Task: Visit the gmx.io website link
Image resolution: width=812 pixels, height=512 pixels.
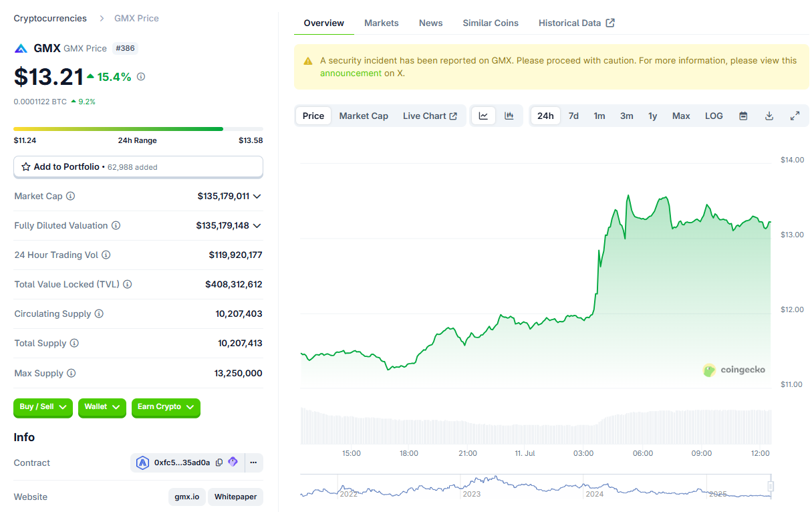Action: [x=187, y=497]
